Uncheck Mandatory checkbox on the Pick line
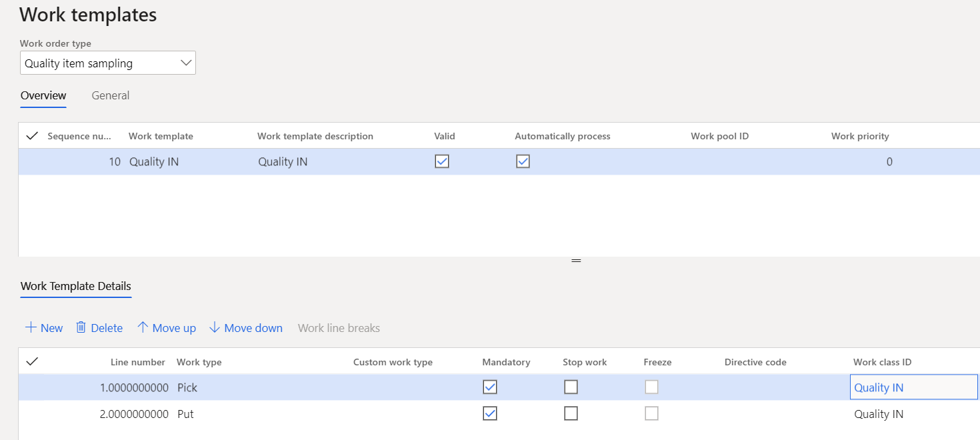The height and width of the screenshot is (440, 980). point(490,387)
